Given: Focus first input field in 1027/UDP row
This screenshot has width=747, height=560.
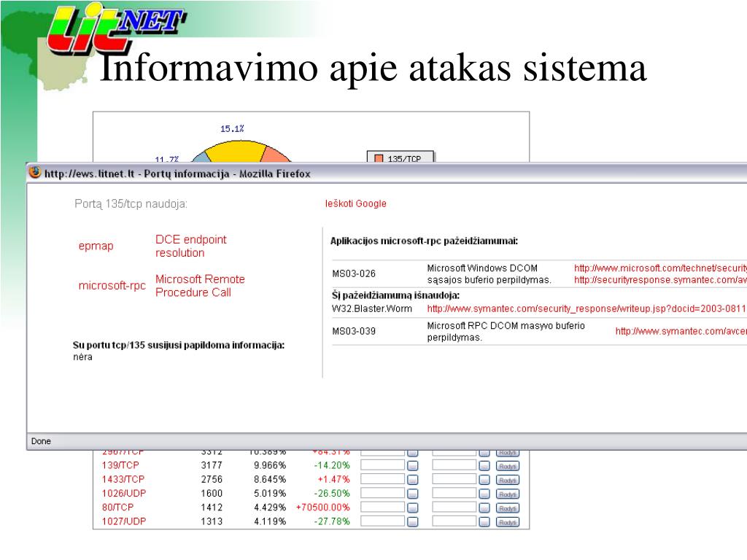Looking at the screenshot, I should [x=382, y=521].
